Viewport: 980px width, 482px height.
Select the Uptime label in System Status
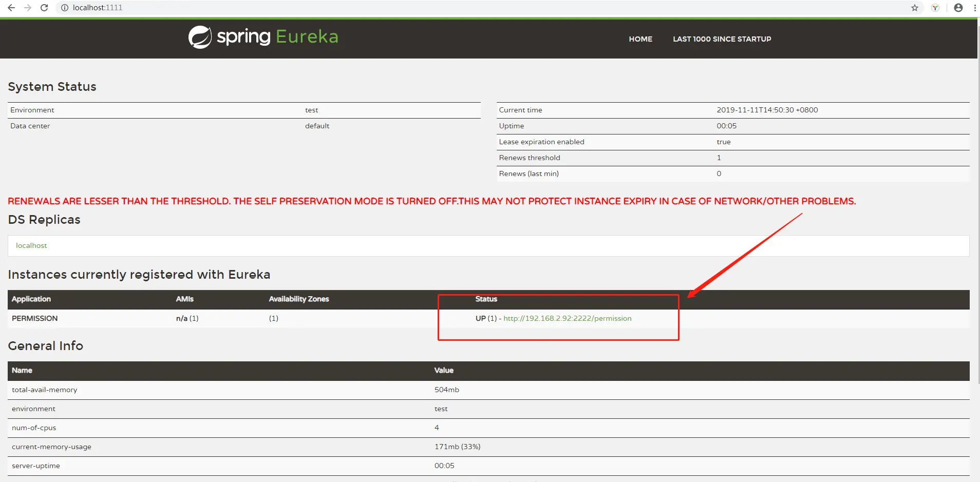tap(512, 126)
